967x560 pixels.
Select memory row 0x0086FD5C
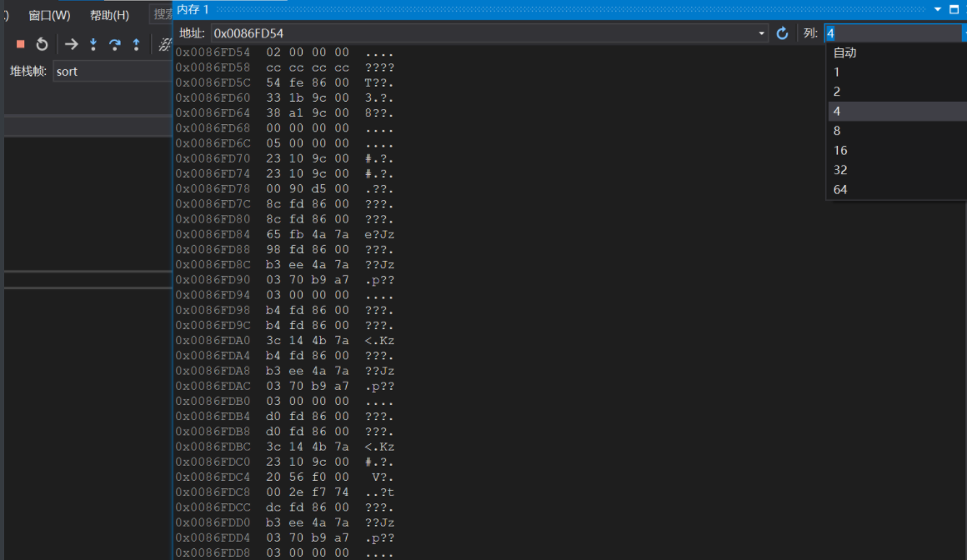point(284,82)
